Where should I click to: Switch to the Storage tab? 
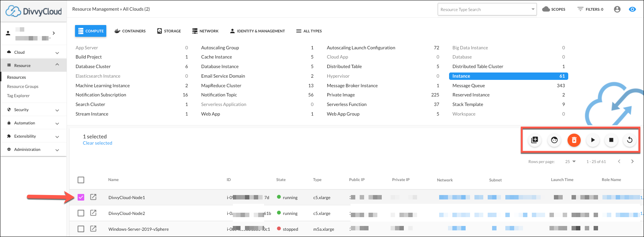click(x=169, y=31)
